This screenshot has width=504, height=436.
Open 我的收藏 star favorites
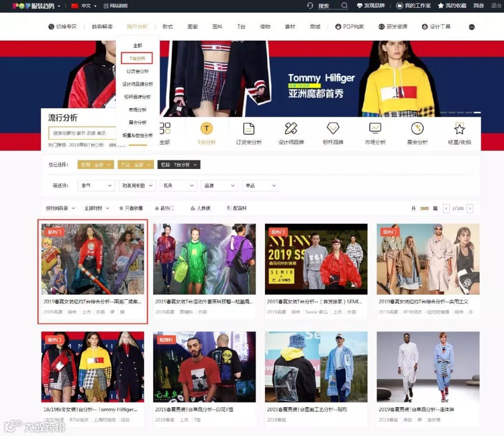[452, 6]
